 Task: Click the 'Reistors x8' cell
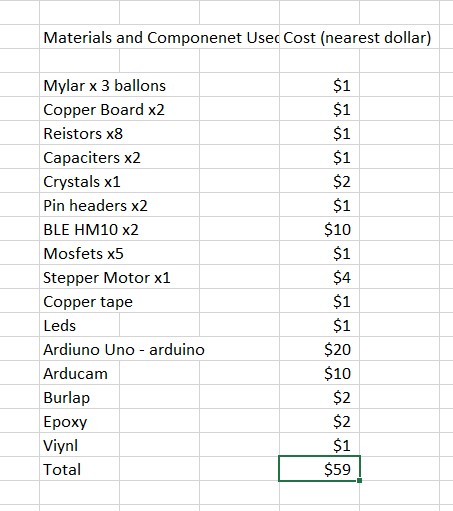coord(79,133)
